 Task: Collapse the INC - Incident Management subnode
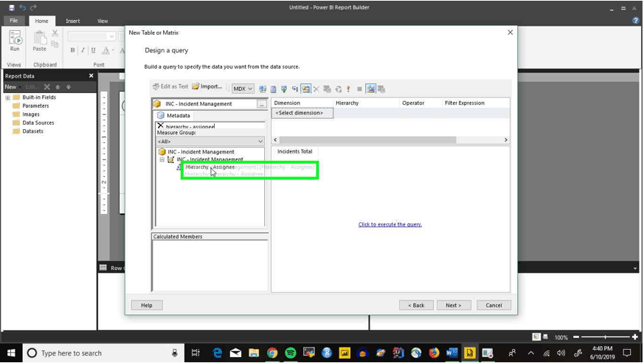click(x=162, y=159)
